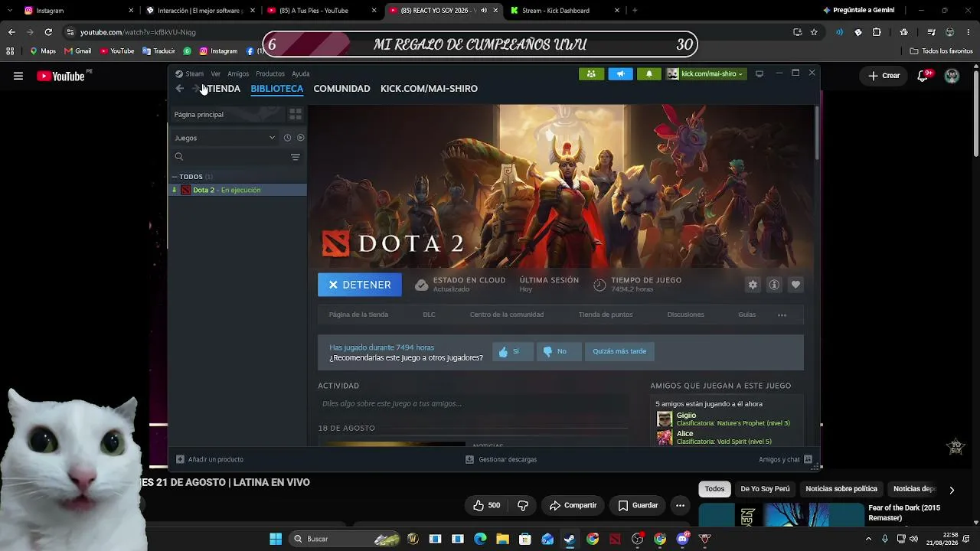The width and height of the screenshot is (980, 551).
Task: Open the KICK.COM/MAI-SHIRO profile tab
Action: (x=429, y=89)
